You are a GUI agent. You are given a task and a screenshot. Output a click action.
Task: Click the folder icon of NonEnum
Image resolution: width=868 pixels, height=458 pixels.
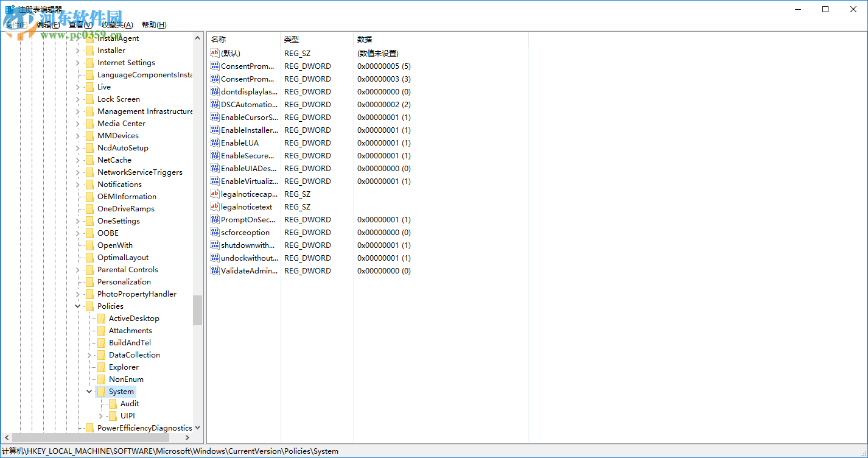pyautogui.click(x=102, y=379)
